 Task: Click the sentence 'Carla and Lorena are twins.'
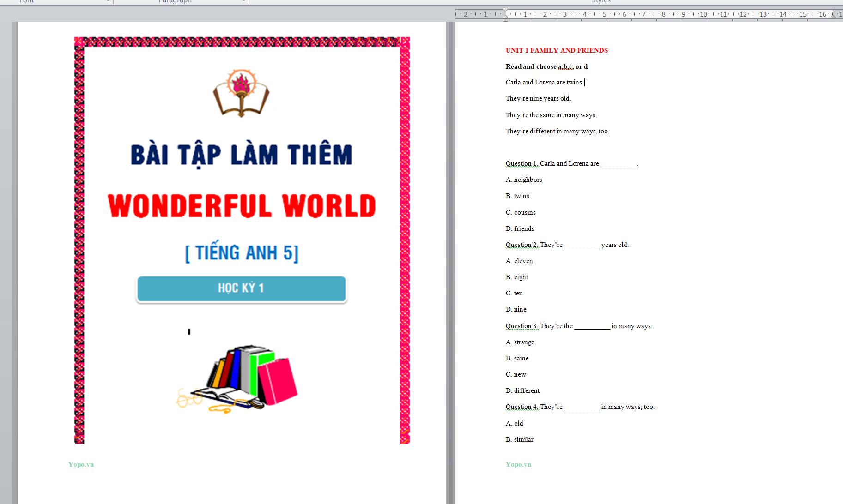(544, 82)
